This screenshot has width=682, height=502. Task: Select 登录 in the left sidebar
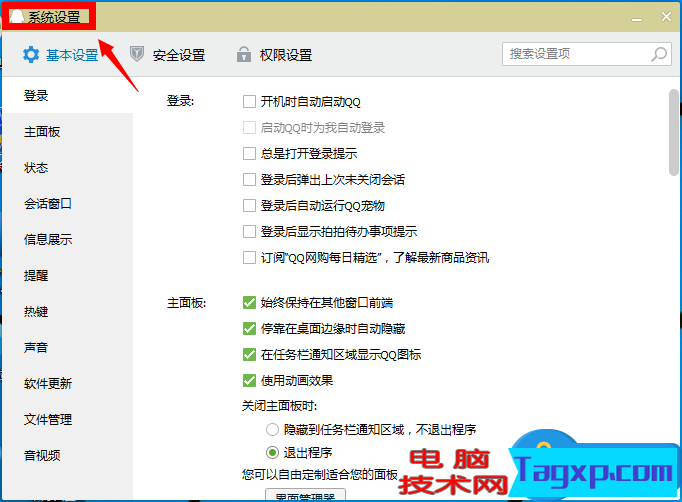67,95
